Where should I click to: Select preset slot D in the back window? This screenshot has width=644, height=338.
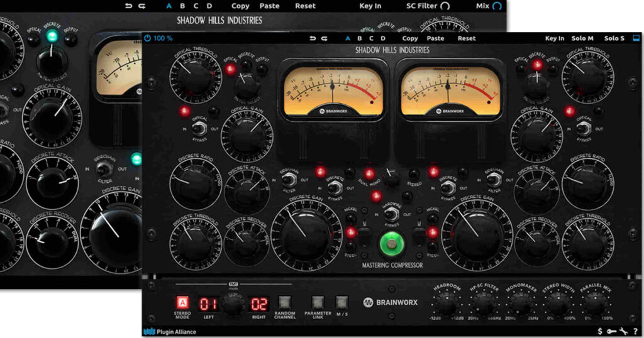tap(209, 6)
